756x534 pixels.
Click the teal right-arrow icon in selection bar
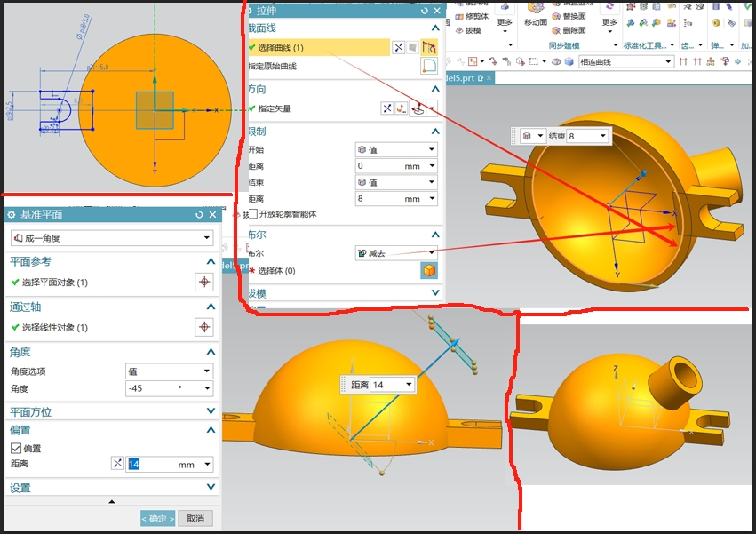(737, 61)
